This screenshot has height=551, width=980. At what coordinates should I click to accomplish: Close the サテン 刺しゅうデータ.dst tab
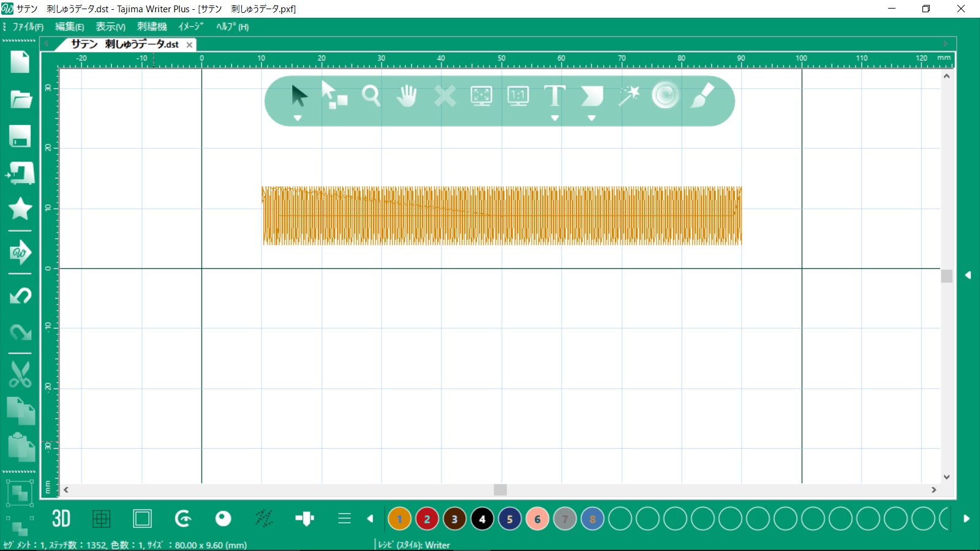(x=189, y=45)
